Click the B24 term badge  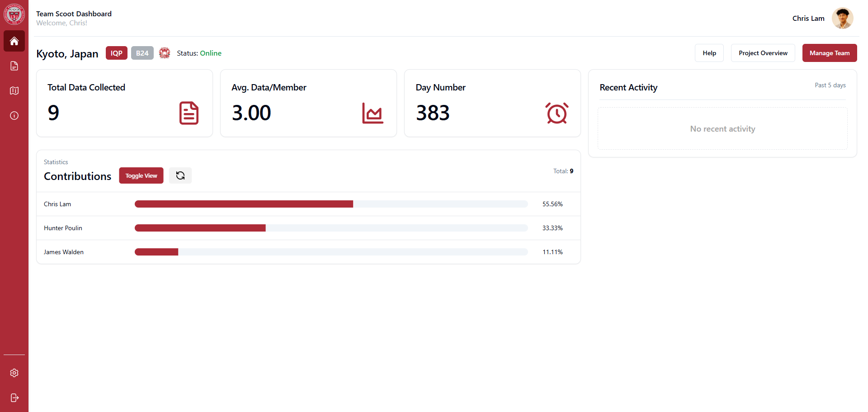point(142,53)
